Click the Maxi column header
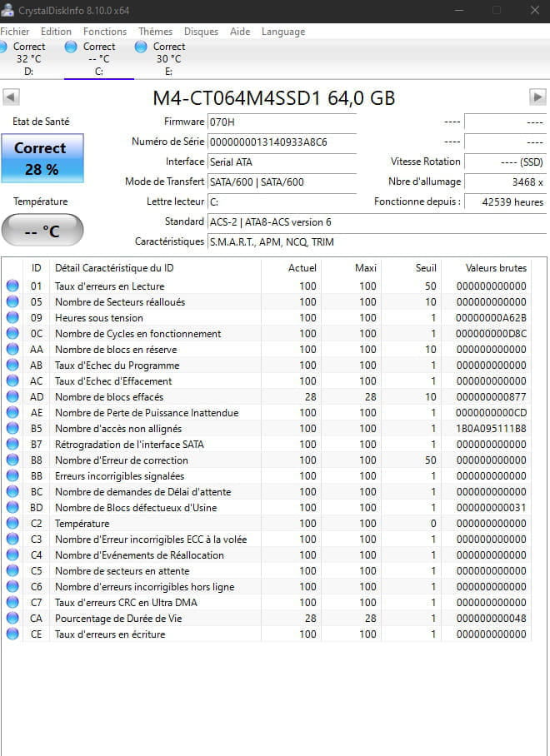The image size is (550, 756). [x=351, y=268]
